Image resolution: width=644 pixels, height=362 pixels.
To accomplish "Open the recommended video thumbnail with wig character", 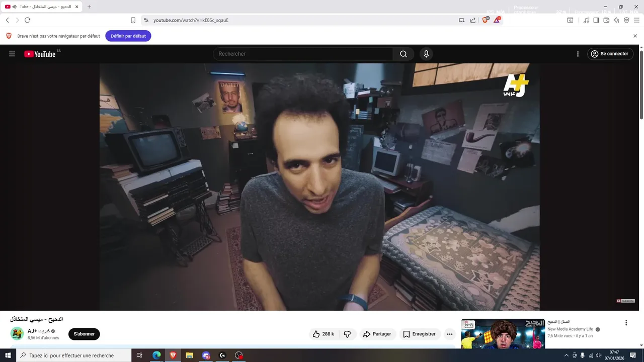I will (503, 333).
